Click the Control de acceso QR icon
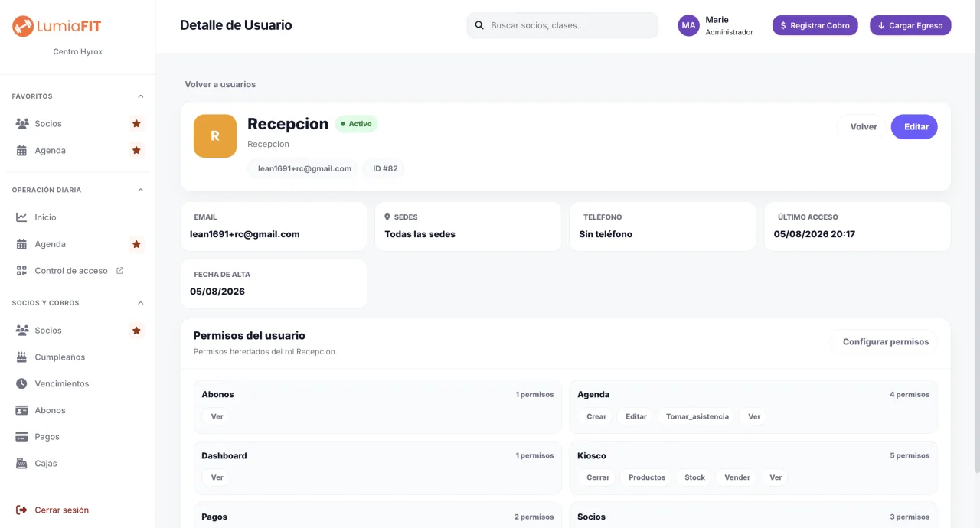This screenshot has height=528, width=980. click(x=21, y=271)
